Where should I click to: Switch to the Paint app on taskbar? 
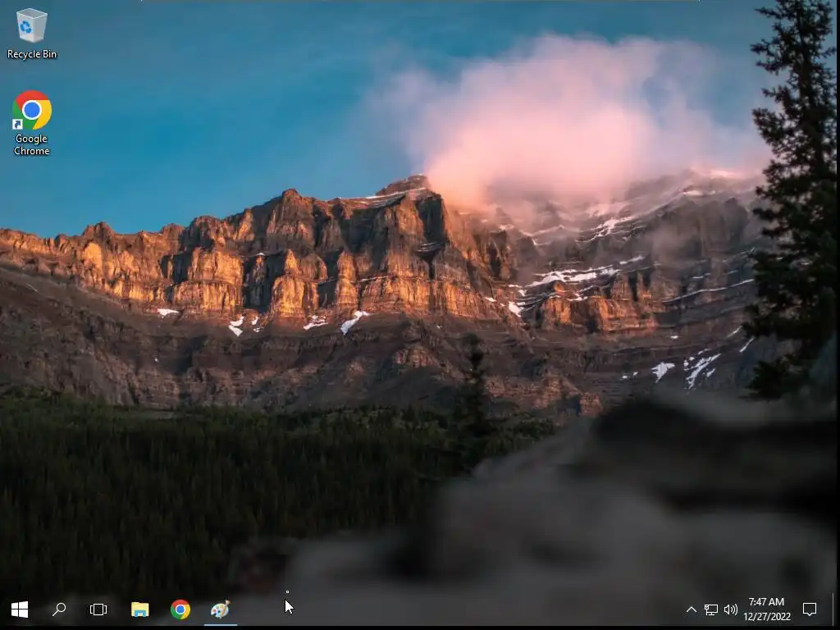pyautogui.click(x=220, y=609)
